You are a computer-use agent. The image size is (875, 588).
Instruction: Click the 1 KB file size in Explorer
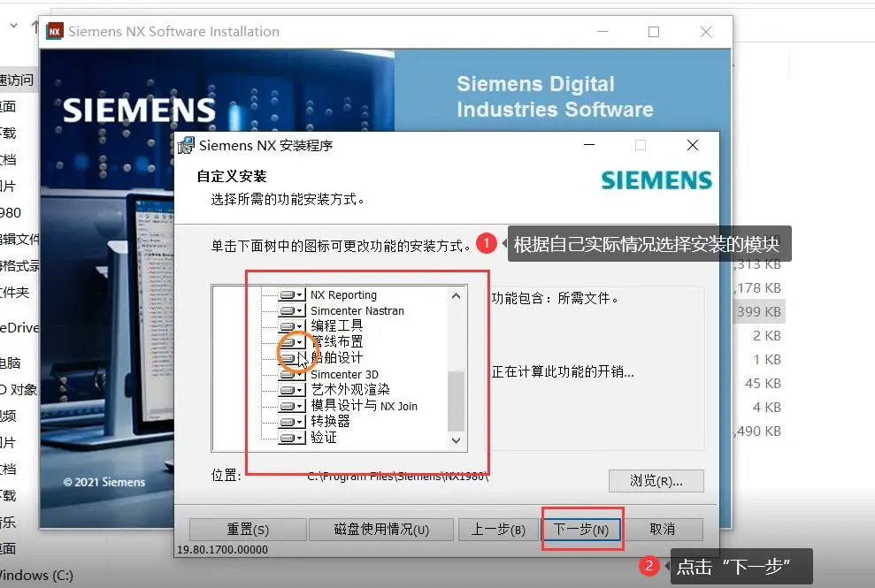pos(767,360)
